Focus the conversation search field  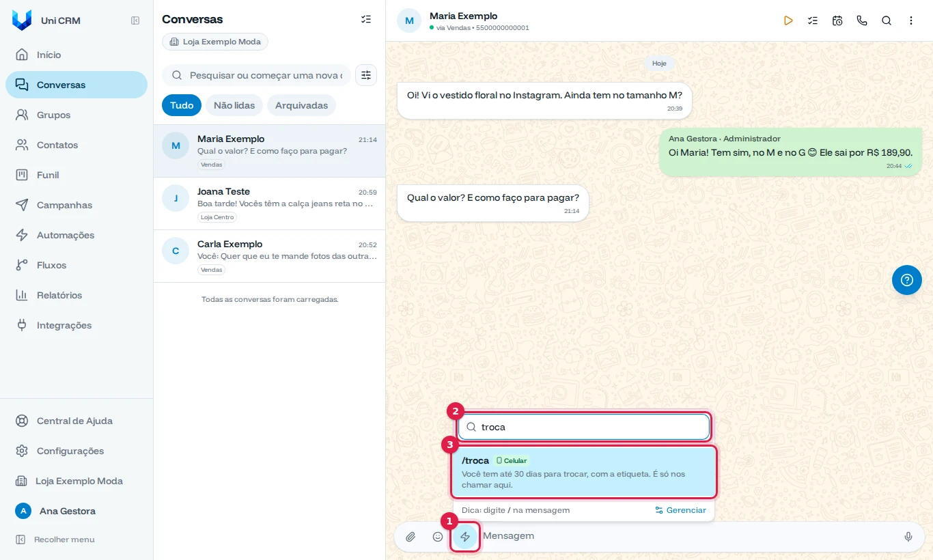(256, 75)
